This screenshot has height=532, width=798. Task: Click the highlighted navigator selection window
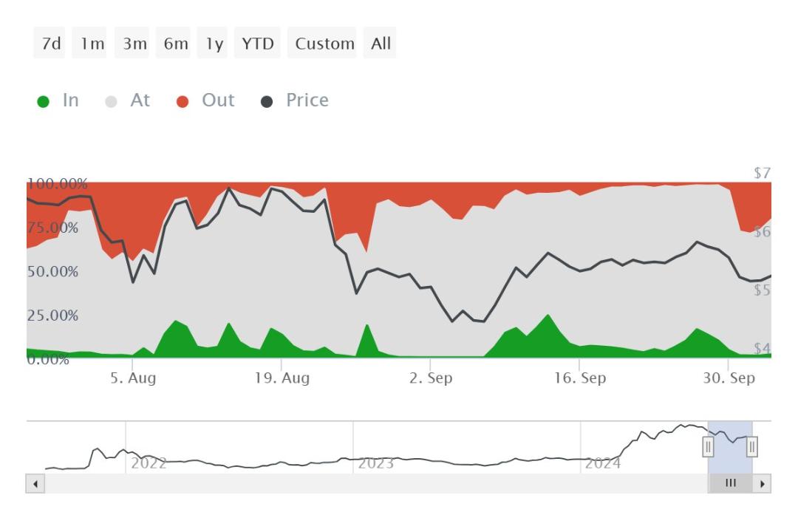click(730, 447)
